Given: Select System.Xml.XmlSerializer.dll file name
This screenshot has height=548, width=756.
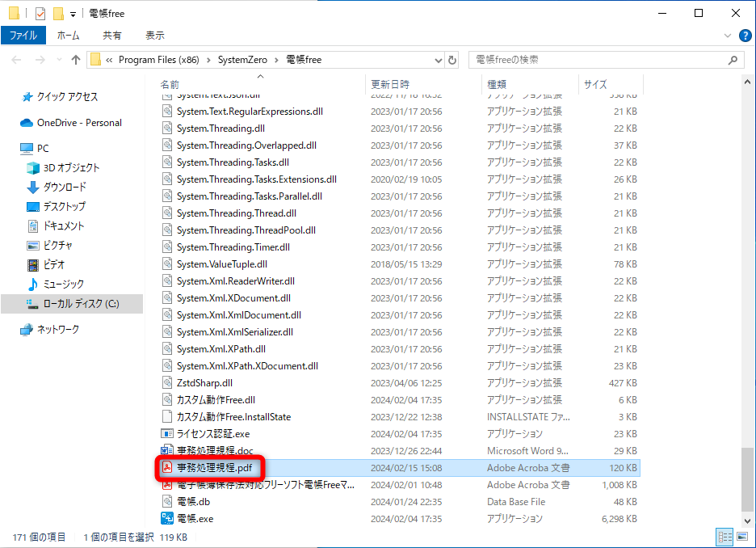Looking at the screenshot, I should tap(235, 332).
